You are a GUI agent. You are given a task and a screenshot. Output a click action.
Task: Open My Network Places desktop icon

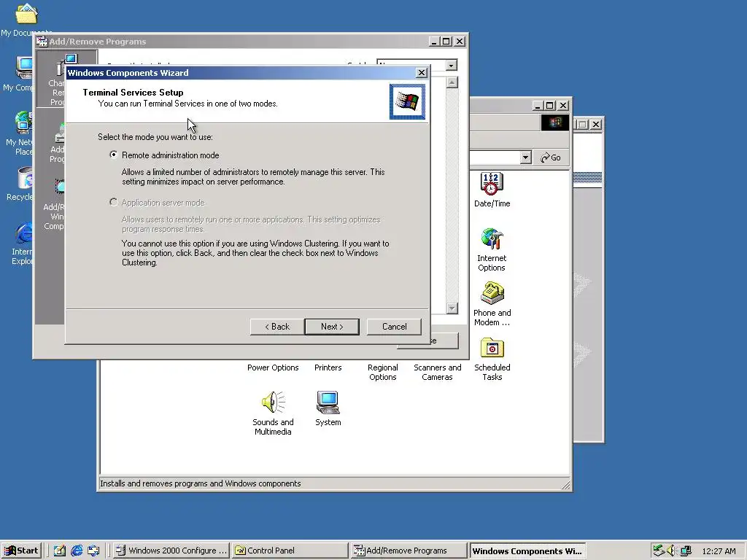23,122
